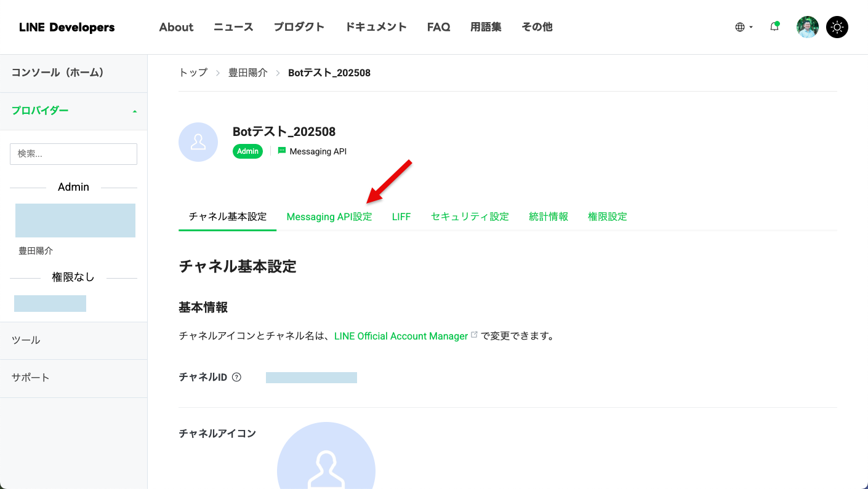The image size is (868, 489).
Task: Switch to the セキュリティ設定 tab
Action: pyautogui.click(x=470, y=217)
